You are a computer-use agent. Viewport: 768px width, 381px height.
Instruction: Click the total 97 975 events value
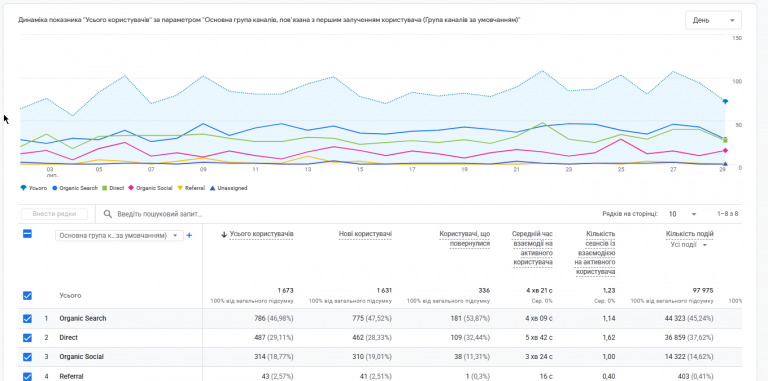coord(702,290)
